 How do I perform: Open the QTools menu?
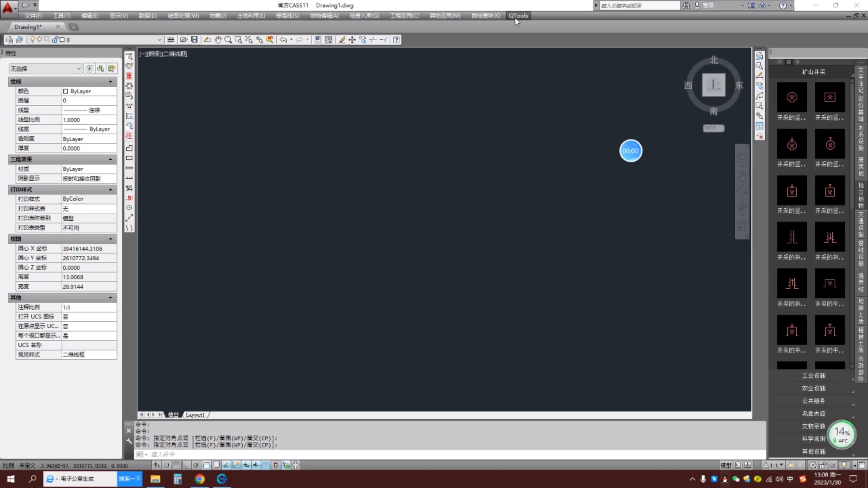point(518,16)
